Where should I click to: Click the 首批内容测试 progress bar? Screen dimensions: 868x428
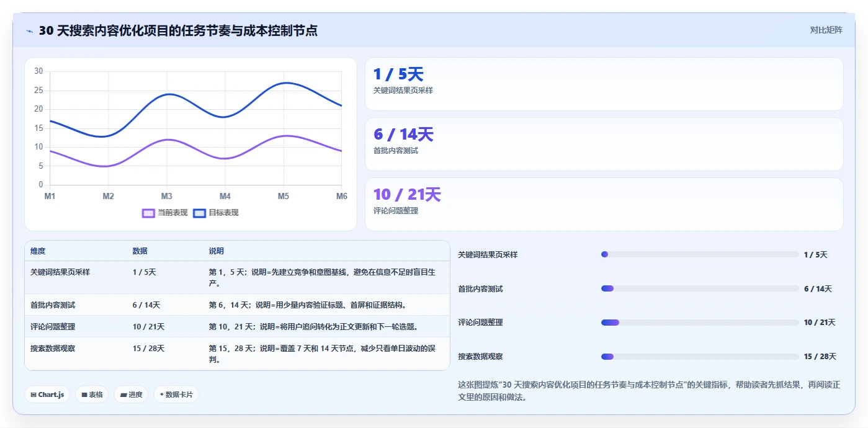pyautogui.click(x=700, y=288)
